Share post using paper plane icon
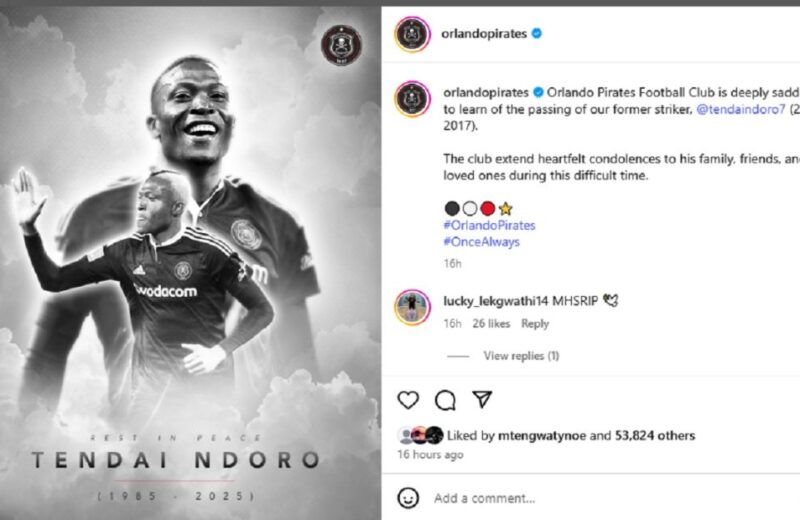This screenshot has height=520, width=800. coord(482,399)
